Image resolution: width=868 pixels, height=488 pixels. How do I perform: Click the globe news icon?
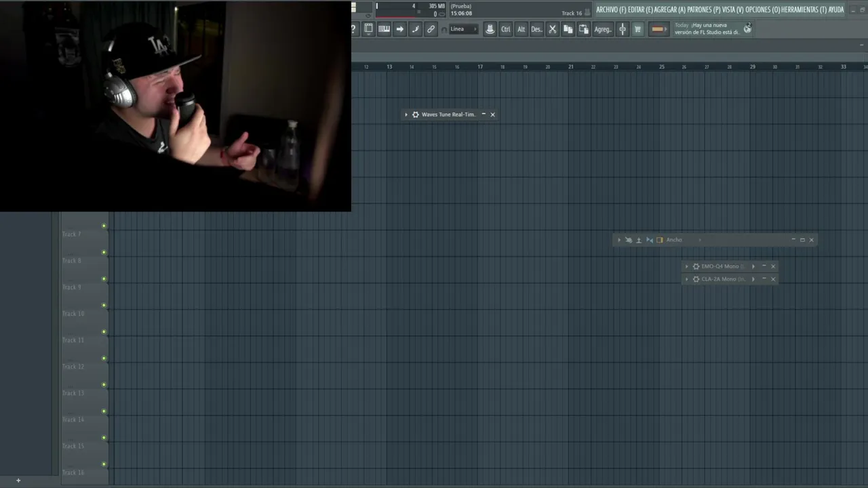747,28
